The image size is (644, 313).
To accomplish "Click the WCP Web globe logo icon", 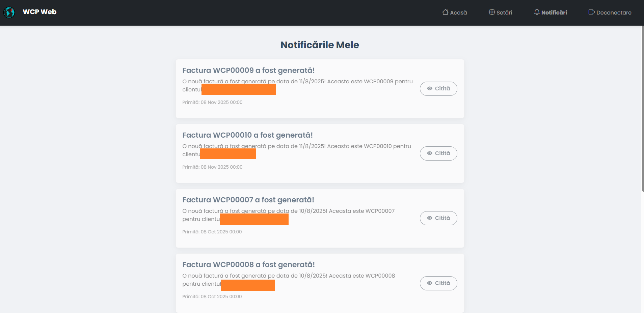I will click(9, 12).
